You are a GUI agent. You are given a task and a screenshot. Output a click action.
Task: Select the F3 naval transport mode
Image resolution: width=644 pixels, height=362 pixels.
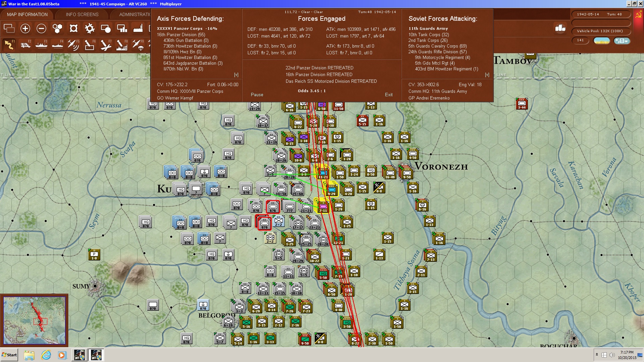pyautogui.click(x=41, y=45)
